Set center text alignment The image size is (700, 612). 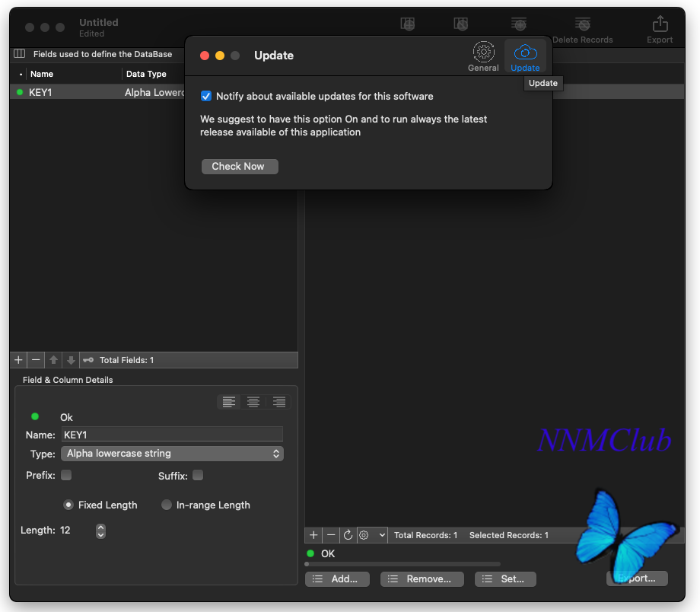(x=253, y=402)
